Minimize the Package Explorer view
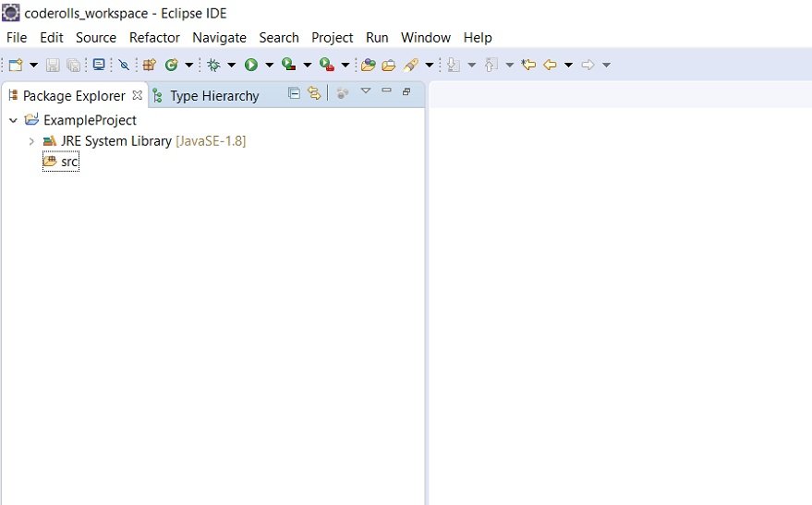The image size is (812, 505). [386, 90]
